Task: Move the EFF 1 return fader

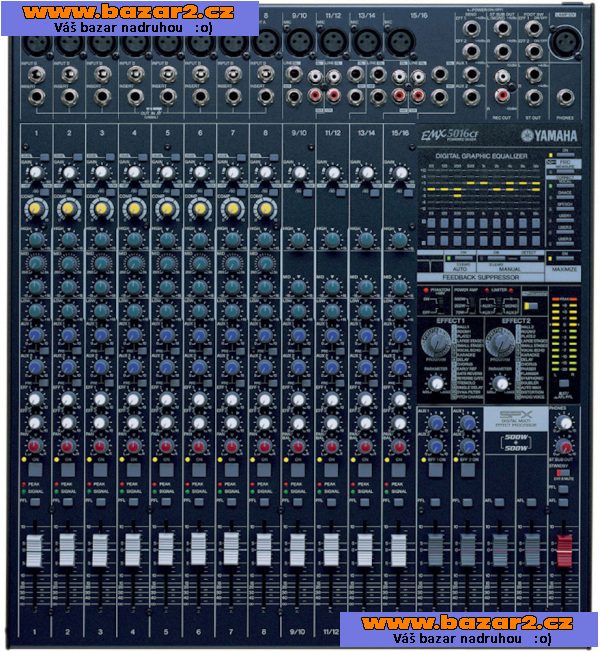Action: pos(435,550)
